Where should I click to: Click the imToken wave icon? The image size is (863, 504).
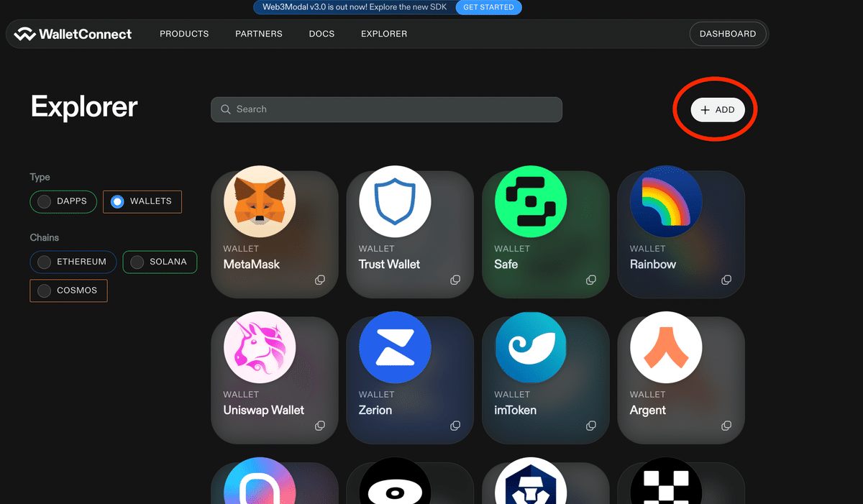(x=531, y=347)
